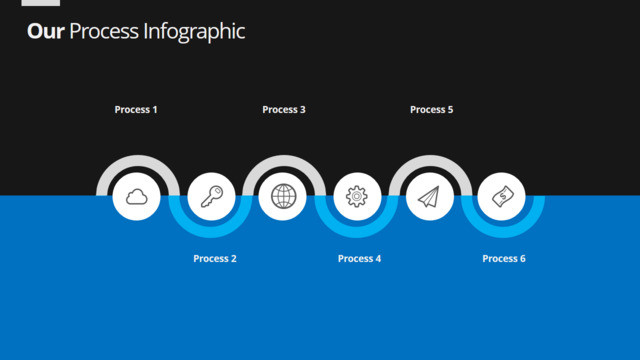640x360 pixels.
Task: Click the Our Process Infographic title
Action: (x=136, y=31)
